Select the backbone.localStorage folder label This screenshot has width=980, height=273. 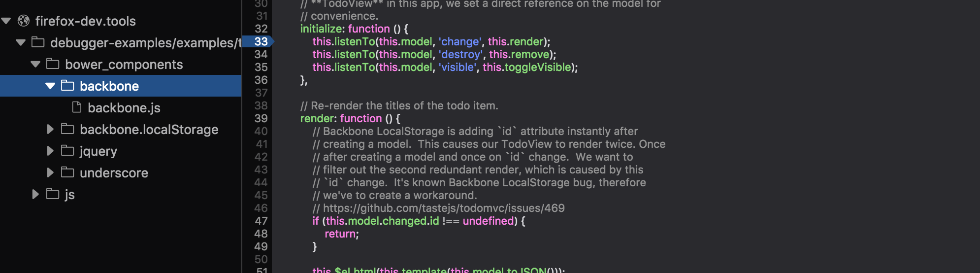(x=149, y=129)
